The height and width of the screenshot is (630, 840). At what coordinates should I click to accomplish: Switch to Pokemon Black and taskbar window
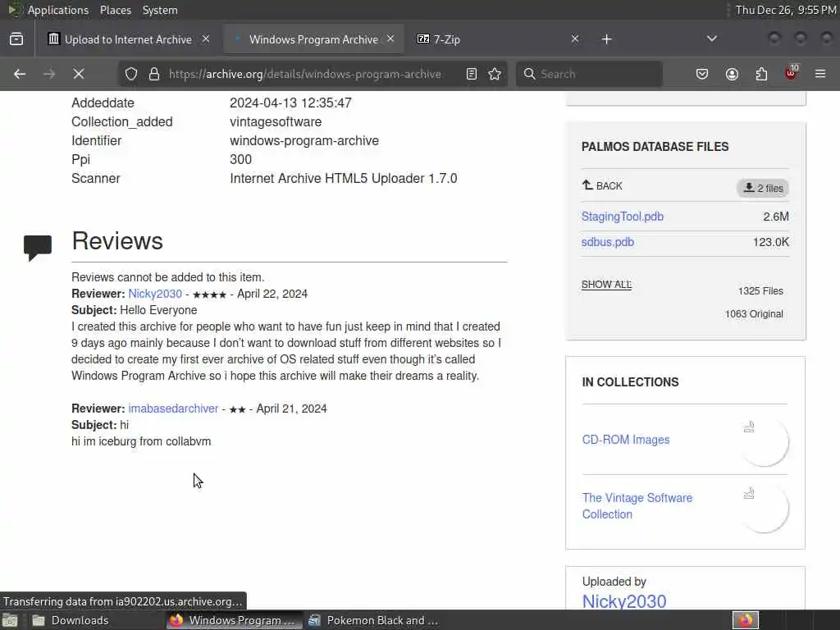pyautogui.click(x=374, y=620)
